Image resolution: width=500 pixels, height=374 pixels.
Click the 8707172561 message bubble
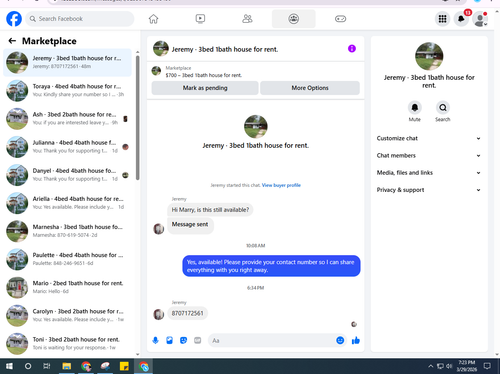(187, 313)
